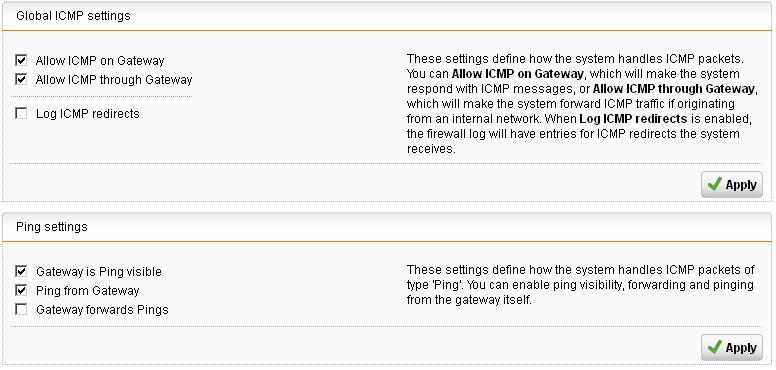The height and width of the screenshot is (370, 776).
Task: Click the Log ICMP redirects label text
Action: pos(88,114)
